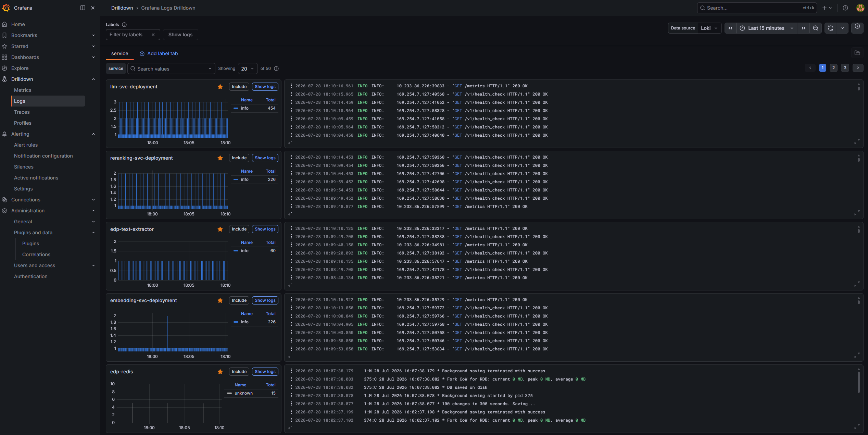Include the embedding-svc-deployment service
Viewport: 868px width, 435px height.
click(239, 300)
